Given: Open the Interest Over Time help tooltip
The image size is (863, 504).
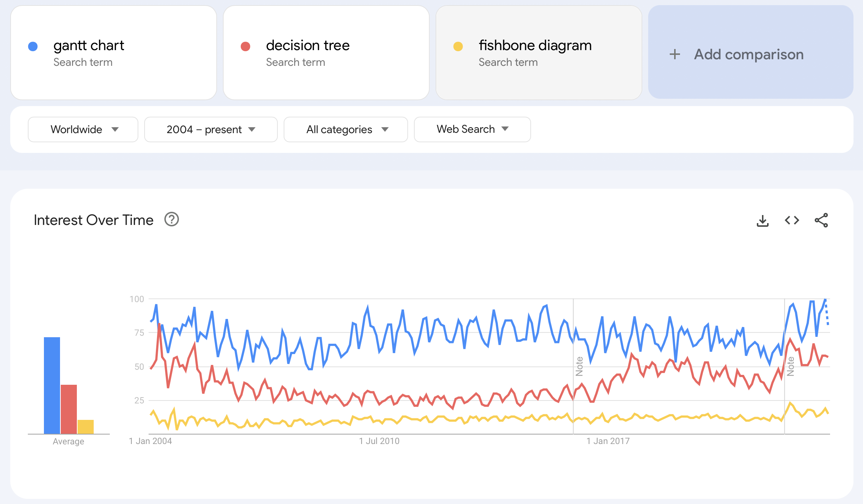Looking at the screenshot, I should click(171, 220).
